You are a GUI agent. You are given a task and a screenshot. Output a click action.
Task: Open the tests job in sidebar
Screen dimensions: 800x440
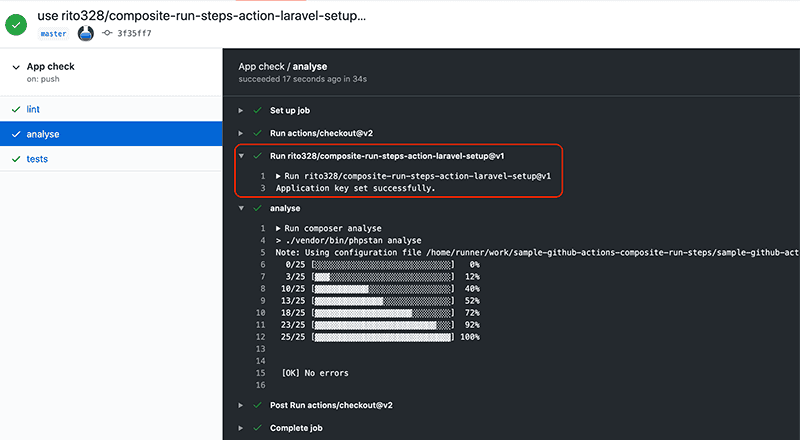click(x=37, y=159)
